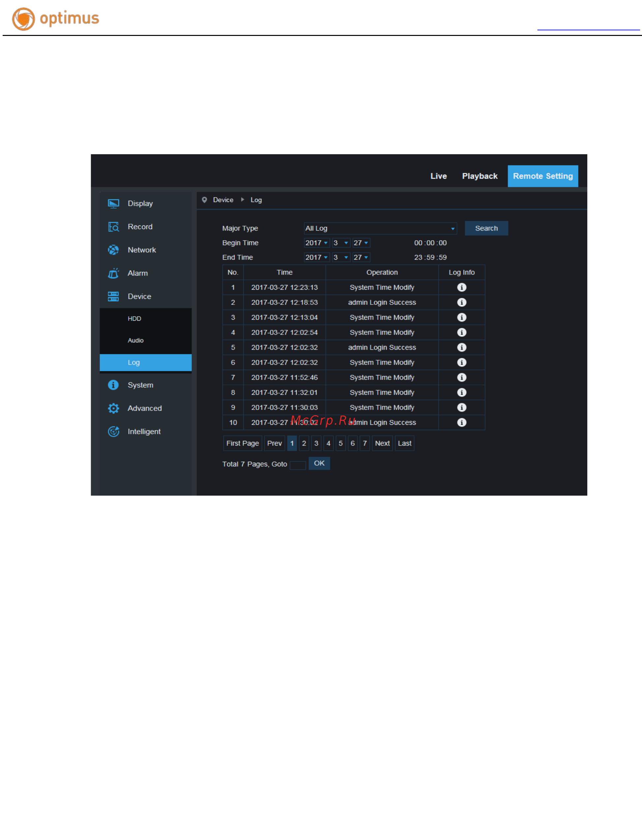
Task: Select the Log submenu item
Action: (146, 362)
